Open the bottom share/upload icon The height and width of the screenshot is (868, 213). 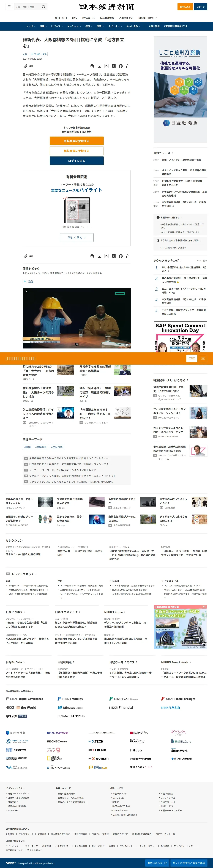127,256
